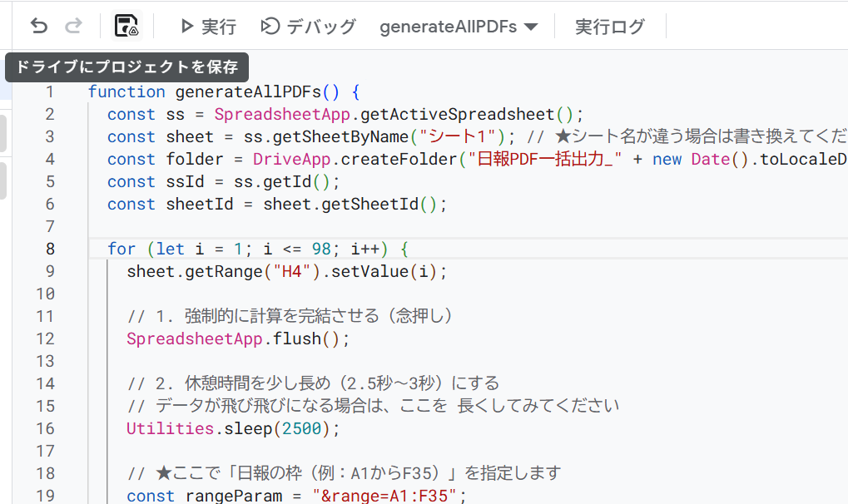Click the SpreadsheetApp.flush() call on line 12

click(238, 338)
